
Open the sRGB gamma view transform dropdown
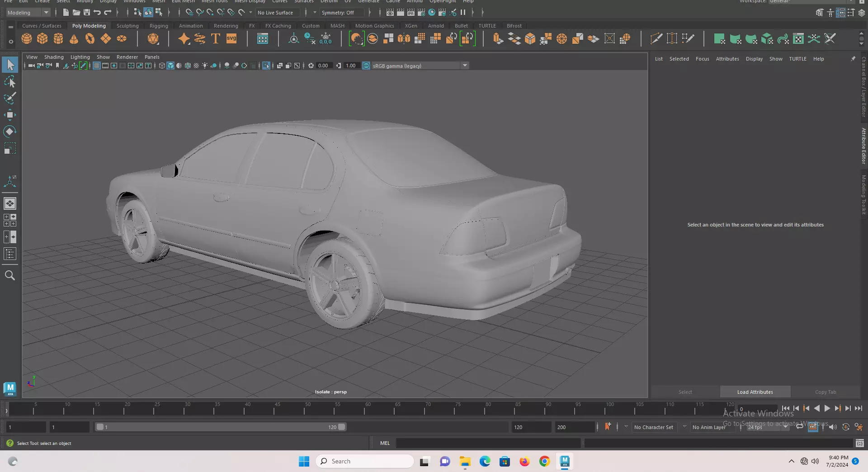coord(420,66)
